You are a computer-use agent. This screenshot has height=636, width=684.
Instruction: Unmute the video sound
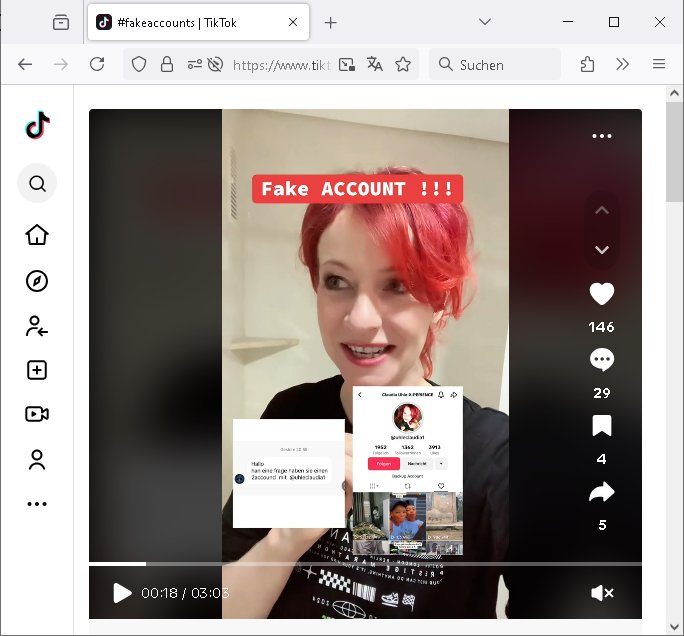(602, 593)
